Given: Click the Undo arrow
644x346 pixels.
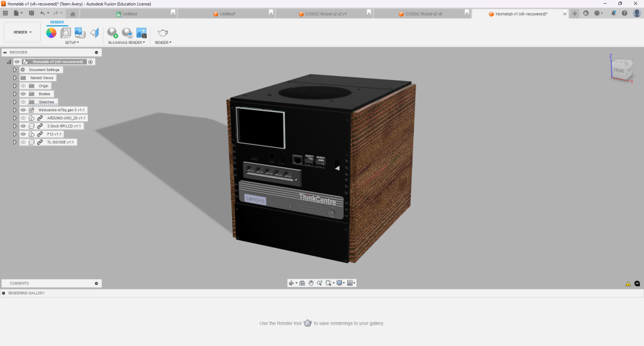Looking at the screenshot, I should pyautogui.click(x=42, y=13).
